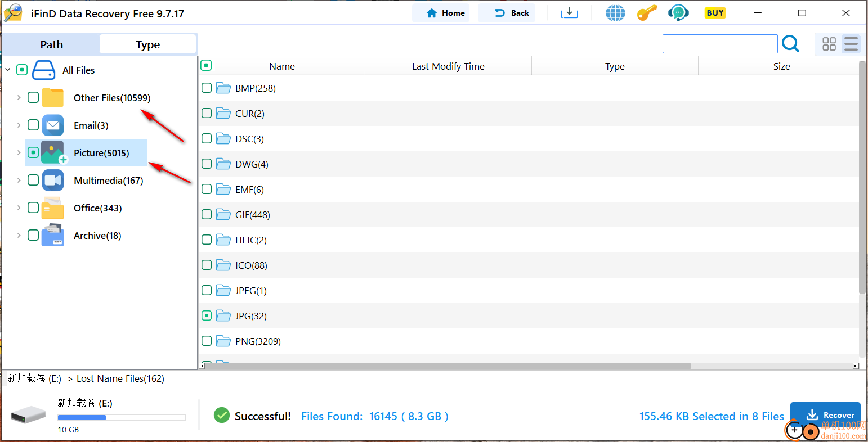Click the Recover button
The image size is (868, 442).
point(825,415)
